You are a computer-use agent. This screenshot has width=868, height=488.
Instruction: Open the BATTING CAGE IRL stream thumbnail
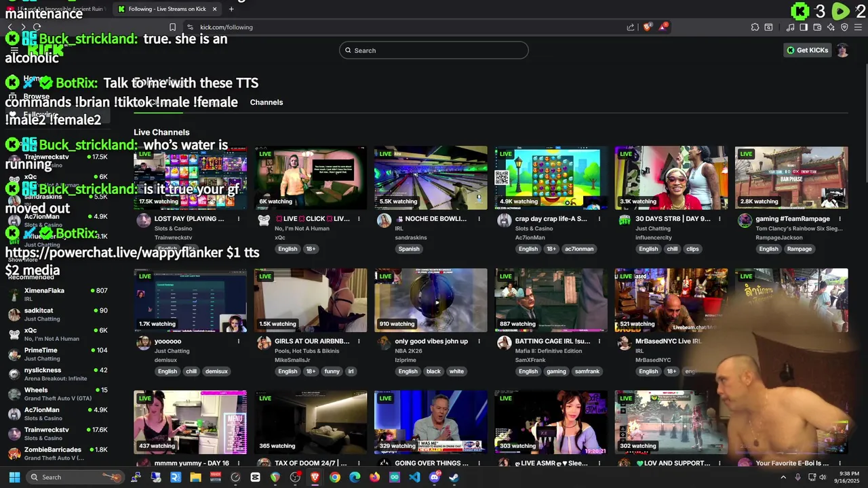click(x=551, y=300)
